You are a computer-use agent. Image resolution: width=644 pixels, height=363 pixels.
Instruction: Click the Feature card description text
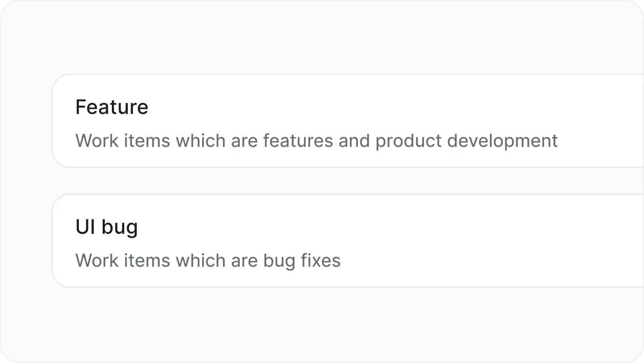click(316, 140)
